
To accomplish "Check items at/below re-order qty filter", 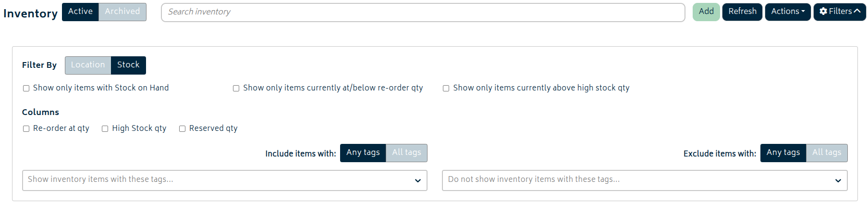I will (236, 88).
